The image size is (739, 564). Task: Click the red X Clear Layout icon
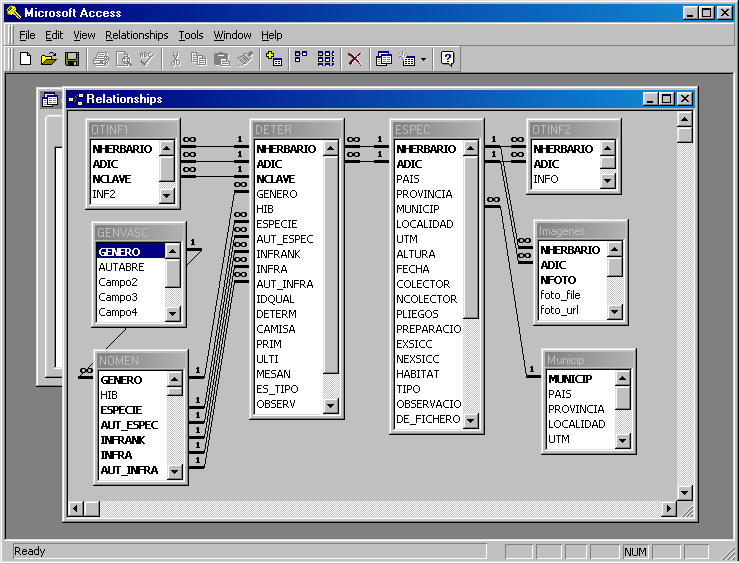354,59
